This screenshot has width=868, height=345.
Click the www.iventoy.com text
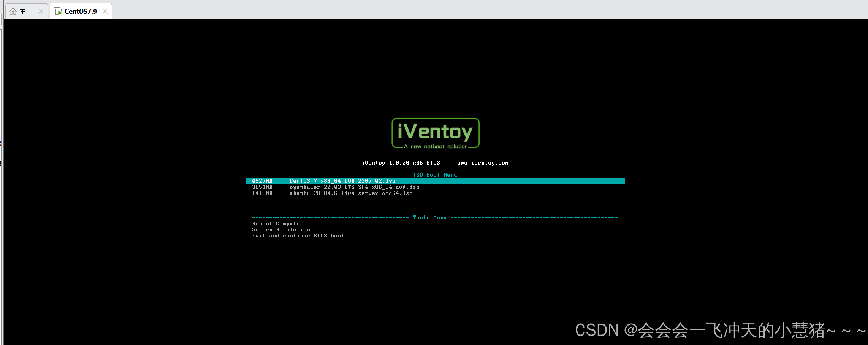pyautogui.click(x=483, y=163)
